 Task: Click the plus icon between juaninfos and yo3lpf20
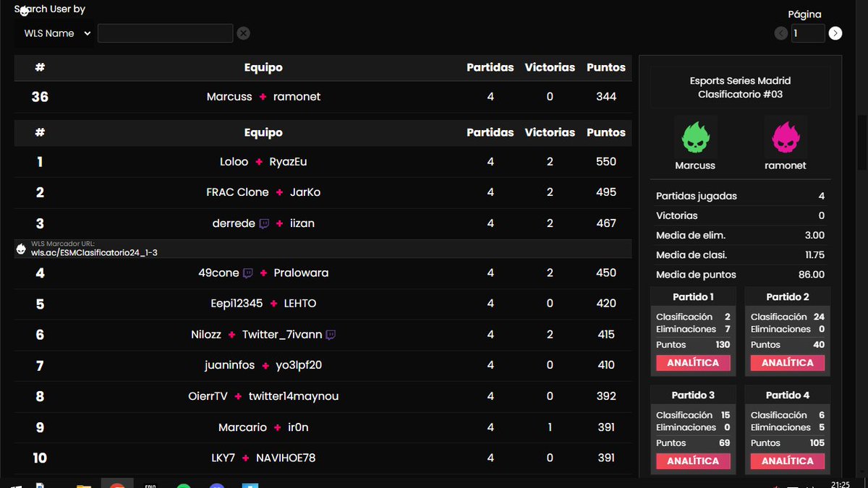[x=265, y=366]
